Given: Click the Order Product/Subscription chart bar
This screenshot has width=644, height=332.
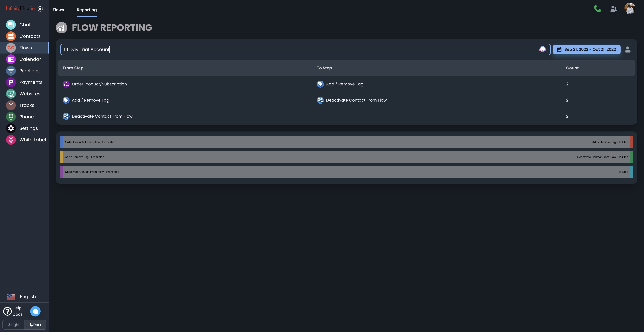Looking at the screenshot, I should click(x=346, y=142).
